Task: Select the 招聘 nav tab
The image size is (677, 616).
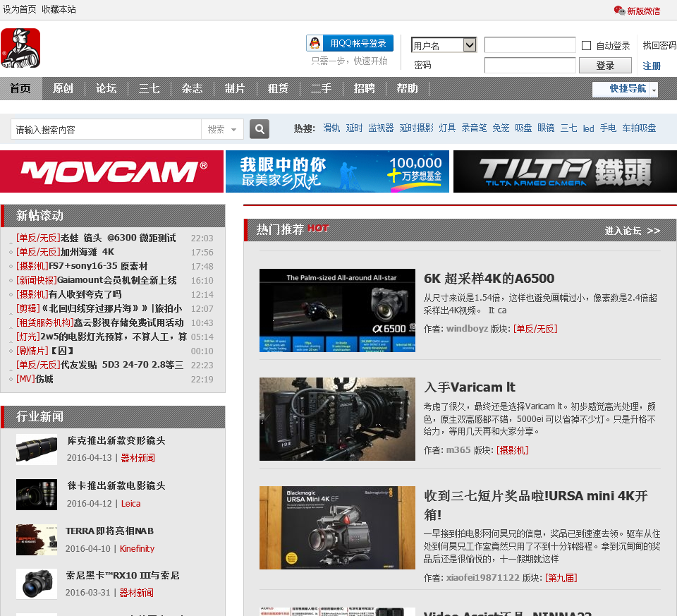Action: pyautogui.click(x=365, y=89)
